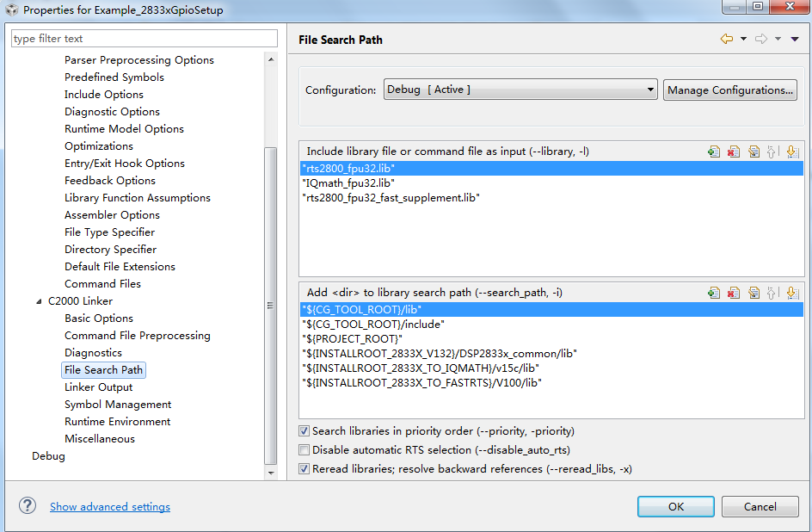The image size is (812, 532).
Task: Open Basic Options under linker
Action: point(98,318)
